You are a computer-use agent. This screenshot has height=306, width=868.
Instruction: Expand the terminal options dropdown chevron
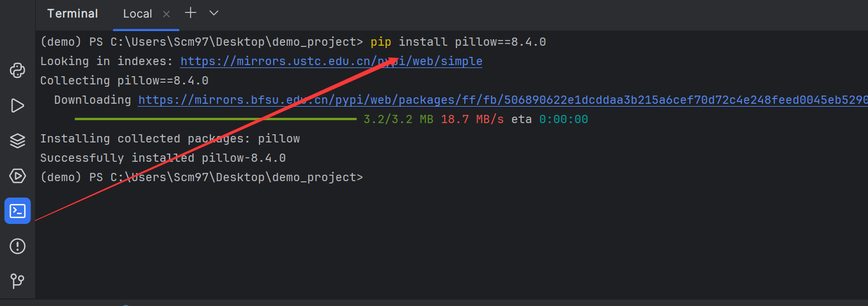tap(214, 13)
